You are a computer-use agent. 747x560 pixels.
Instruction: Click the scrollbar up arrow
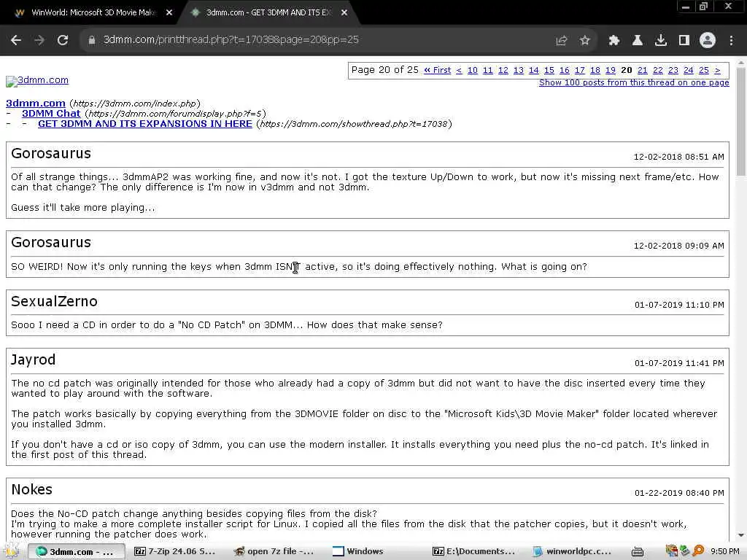741,62
